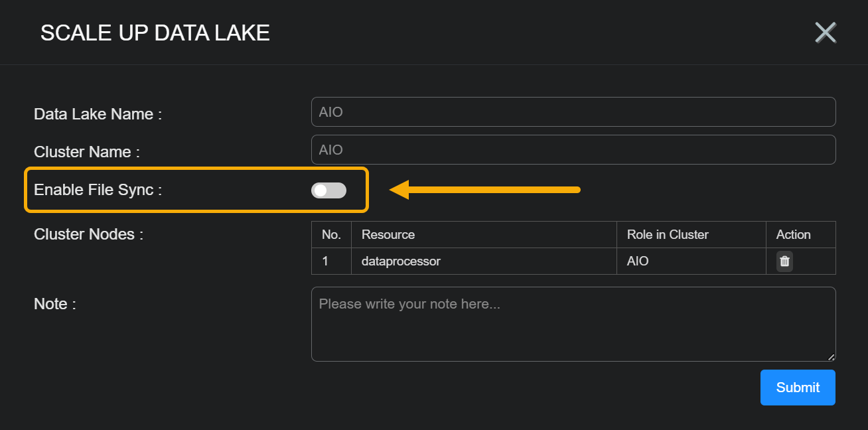Click the Role in Cluster column header

click(x=668, y=235)
